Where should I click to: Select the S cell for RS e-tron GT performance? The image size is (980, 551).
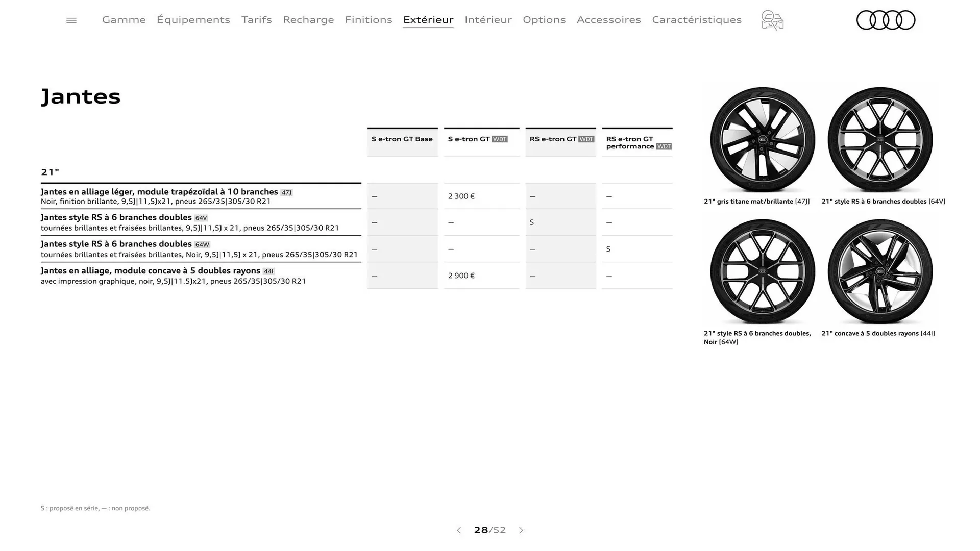[608, 248]
